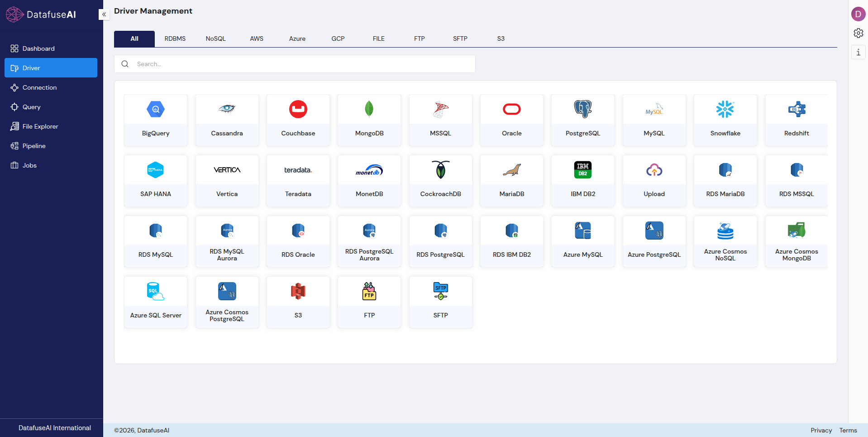
Task: Click the MongoDB leaf icon
Action: (x=369, y=109)
